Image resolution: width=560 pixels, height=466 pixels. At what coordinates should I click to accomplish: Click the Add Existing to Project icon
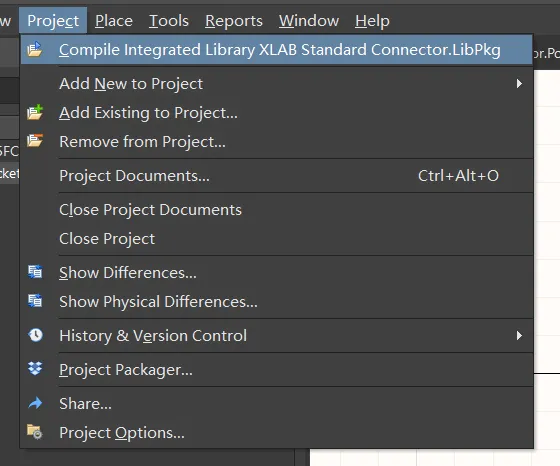pyautogui.click(x=35, y=112)
